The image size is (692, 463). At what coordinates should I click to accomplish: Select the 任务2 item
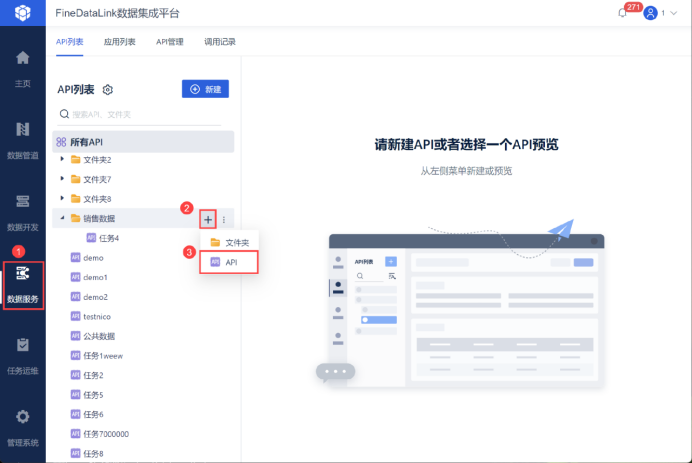tap(93, 375)
